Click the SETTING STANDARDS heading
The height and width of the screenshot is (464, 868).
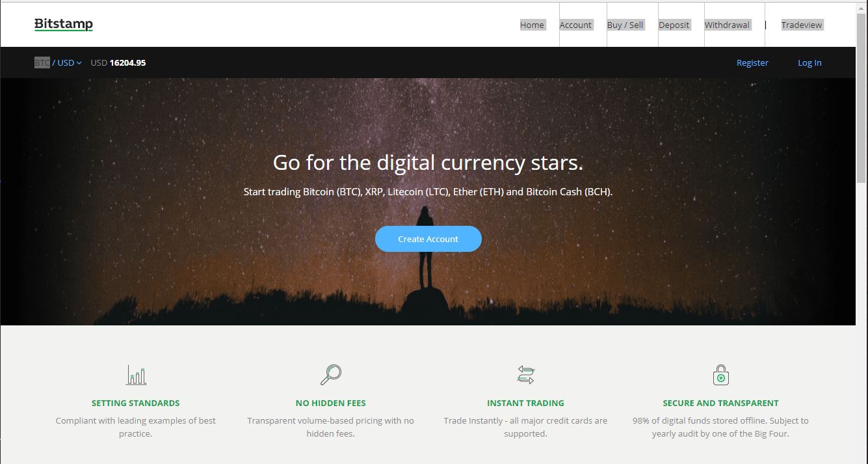[x=135, y=403]
